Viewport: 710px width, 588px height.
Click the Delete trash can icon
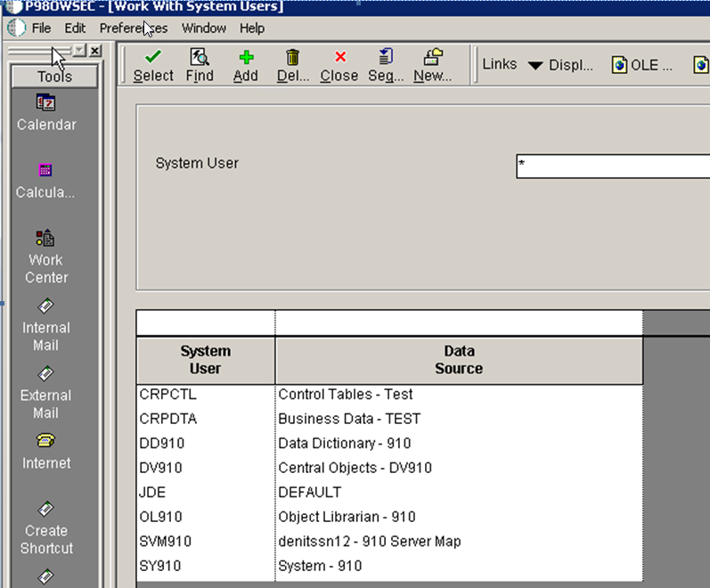[293, 57]
